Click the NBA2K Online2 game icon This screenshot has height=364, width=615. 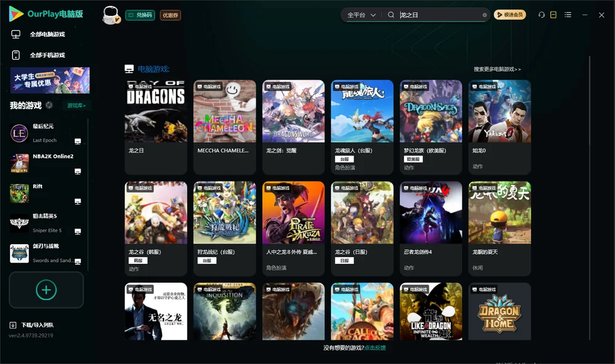point(19,164)
